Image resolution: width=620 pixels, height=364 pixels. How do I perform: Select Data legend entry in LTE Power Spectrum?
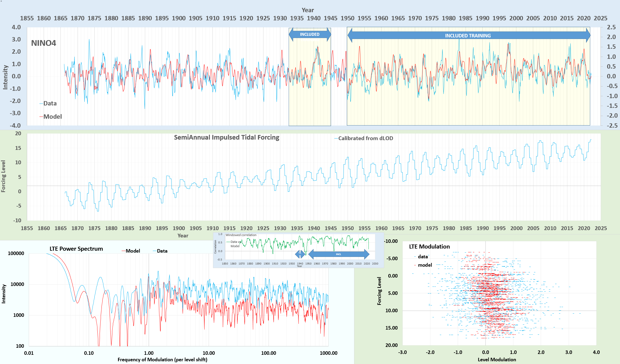[162, 251]
